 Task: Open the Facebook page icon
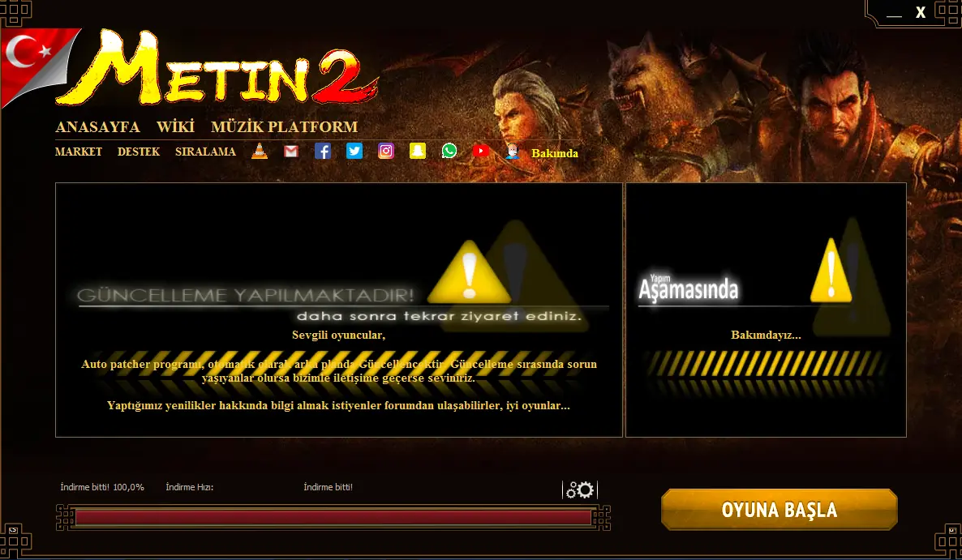pyautogui.click(x=323, y=151)
